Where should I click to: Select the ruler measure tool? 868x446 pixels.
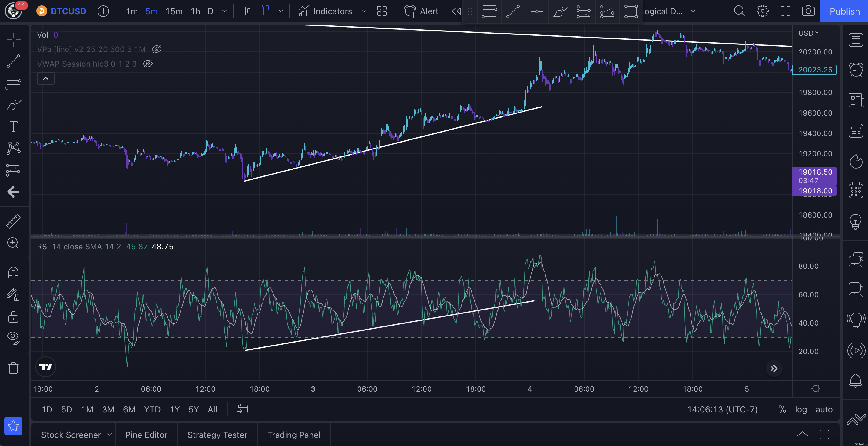coord(14,221)
